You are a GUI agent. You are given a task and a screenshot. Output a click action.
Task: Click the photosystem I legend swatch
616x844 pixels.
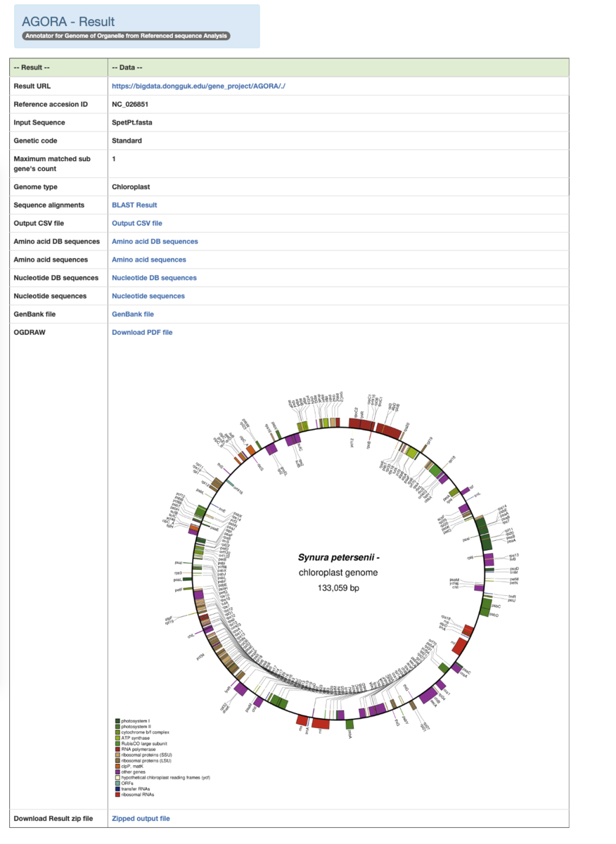[117, 721]
